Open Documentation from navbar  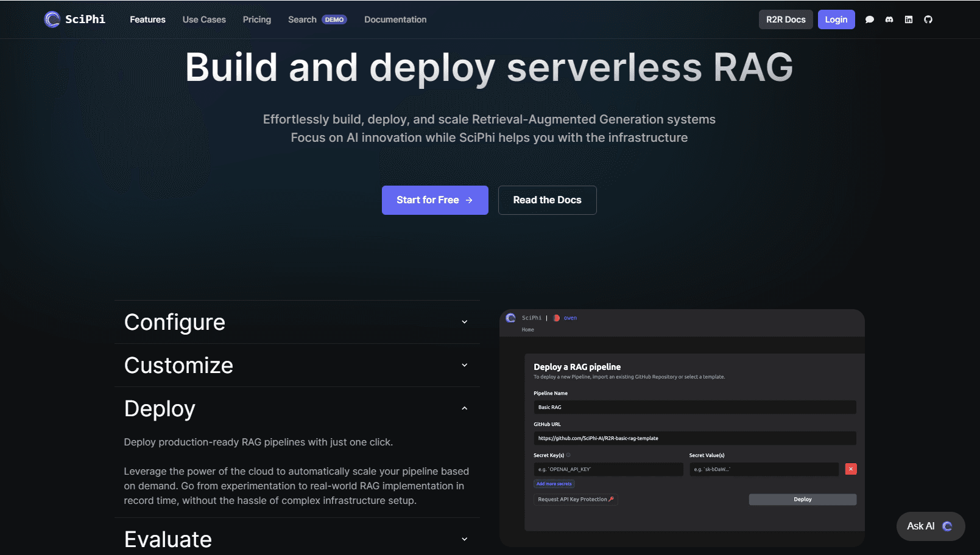coord(395,19)
